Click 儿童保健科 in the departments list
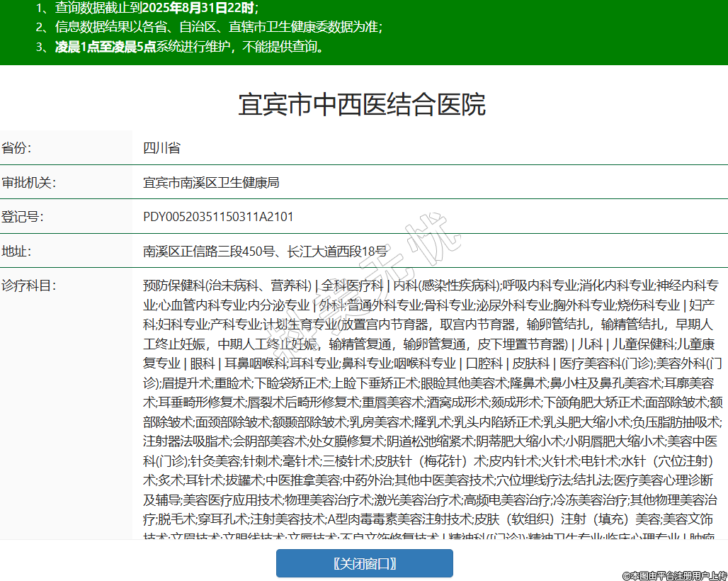728x581 pixels. tap(643, 344)
